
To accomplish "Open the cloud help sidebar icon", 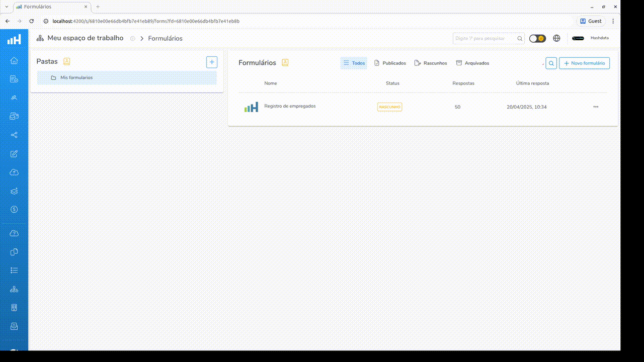I will click(14, 233).
